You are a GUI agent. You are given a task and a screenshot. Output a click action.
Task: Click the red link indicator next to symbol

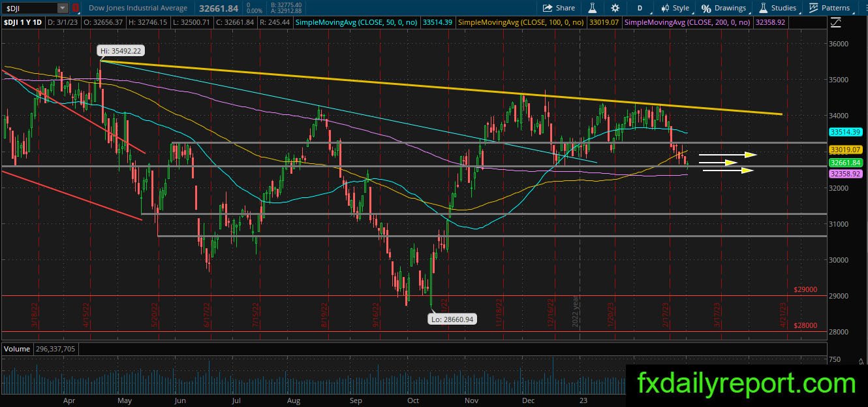(x=75, y=8)
